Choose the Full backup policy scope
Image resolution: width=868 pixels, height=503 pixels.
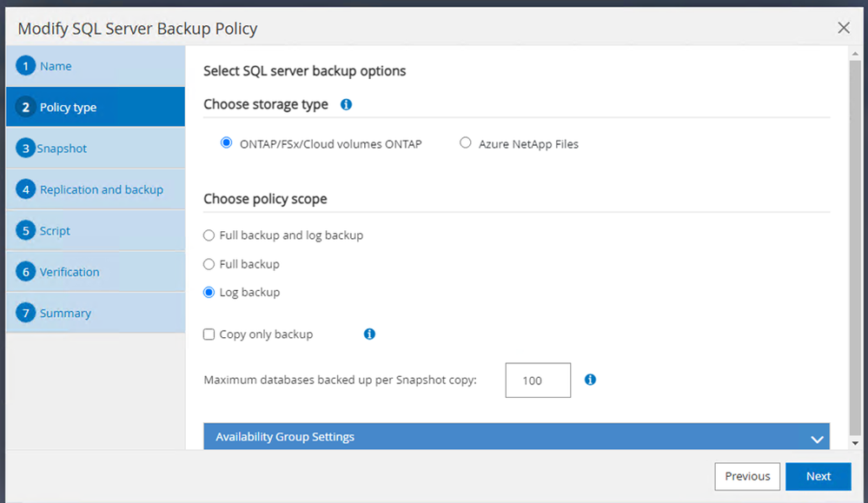click(209, 264)
